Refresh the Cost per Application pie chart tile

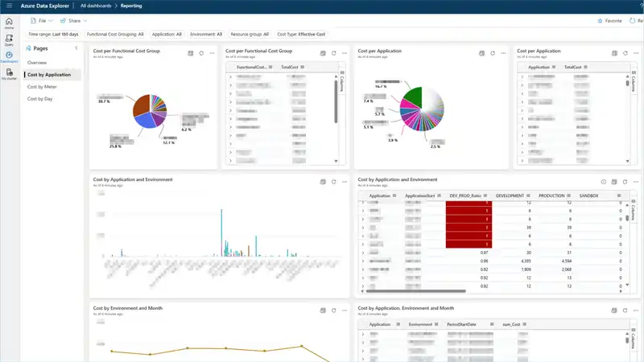pyautogui.click(x=491, y=53)
